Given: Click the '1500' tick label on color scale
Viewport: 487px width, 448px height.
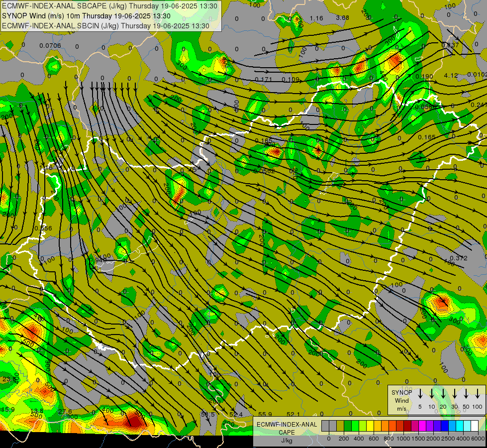Looking at the screenshot, I should click(418, 439).
